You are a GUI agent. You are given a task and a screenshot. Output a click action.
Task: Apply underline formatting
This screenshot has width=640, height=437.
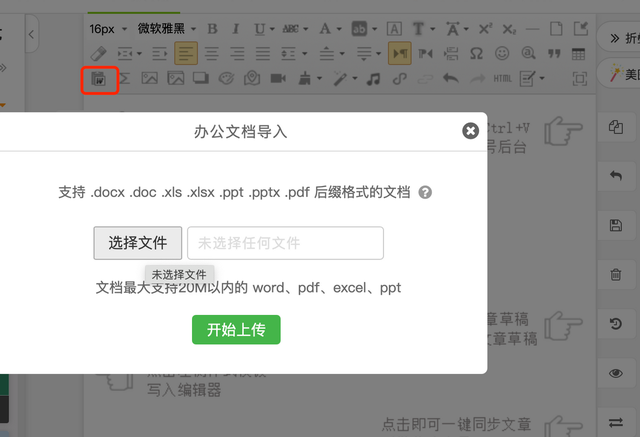tap(260, 29)
